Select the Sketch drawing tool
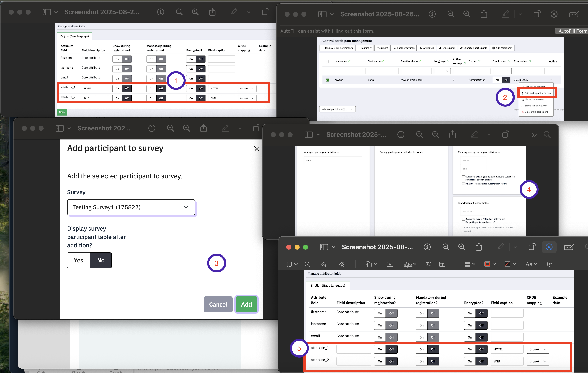 [324, 264]
